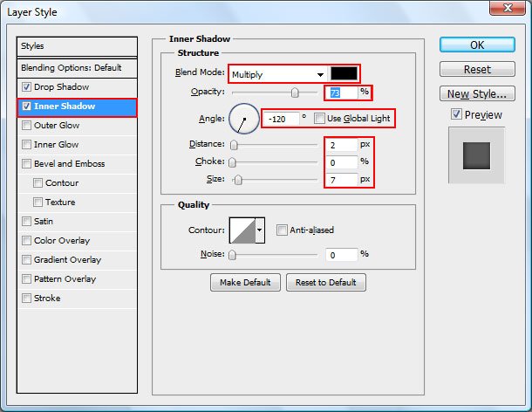Select the Satin label
Viewport: 532px width, 412px height.
point(44,222)
